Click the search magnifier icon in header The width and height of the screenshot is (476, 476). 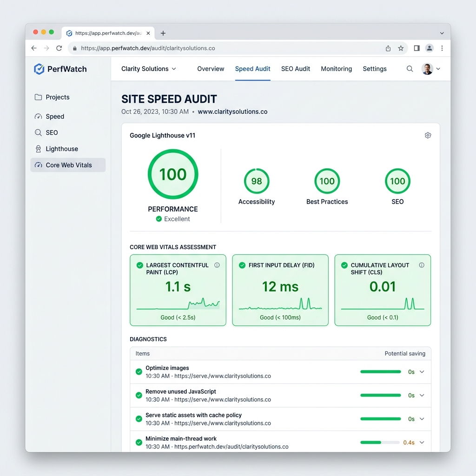(x=410, y=69)
